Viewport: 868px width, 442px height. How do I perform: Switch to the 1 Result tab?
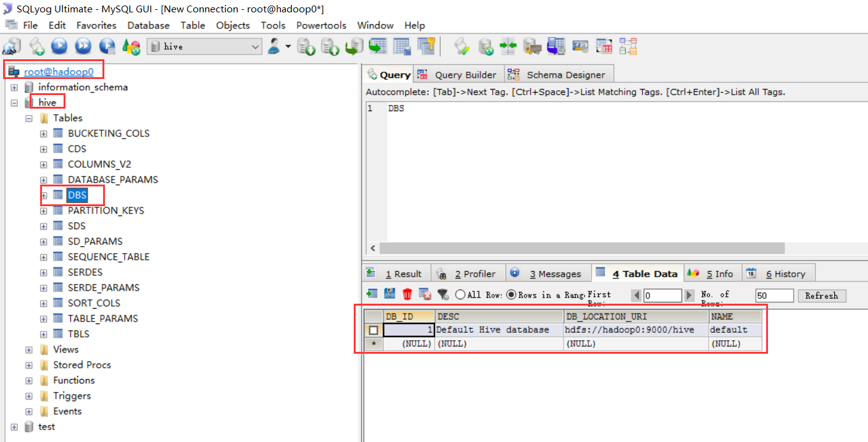[x=395, y=273]
